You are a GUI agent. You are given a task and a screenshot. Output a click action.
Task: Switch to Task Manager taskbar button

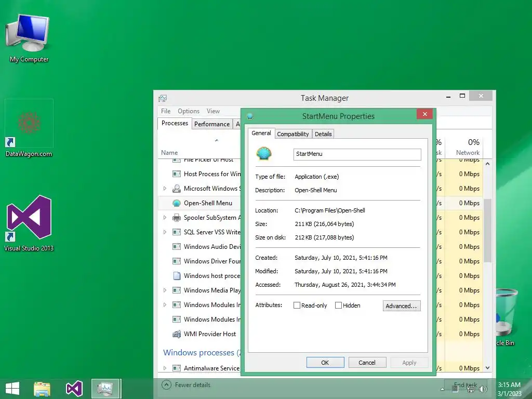(x=105, y=389)
